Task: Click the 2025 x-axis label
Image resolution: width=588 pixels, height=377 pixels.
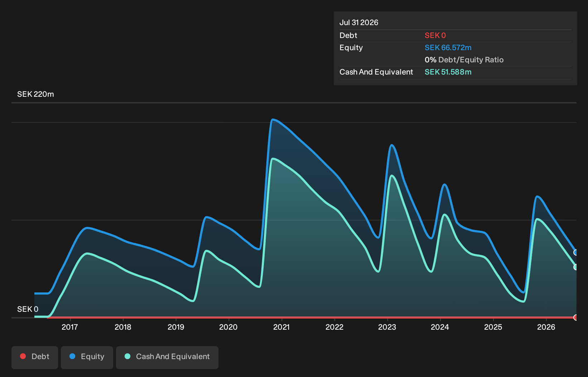Action: click(493, 327)
